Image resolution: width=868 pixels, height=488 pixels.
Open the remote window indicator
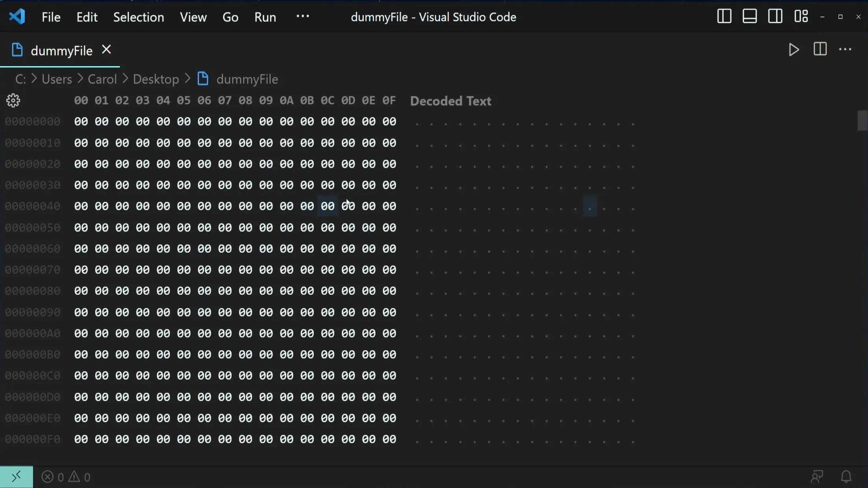[16, 477]
